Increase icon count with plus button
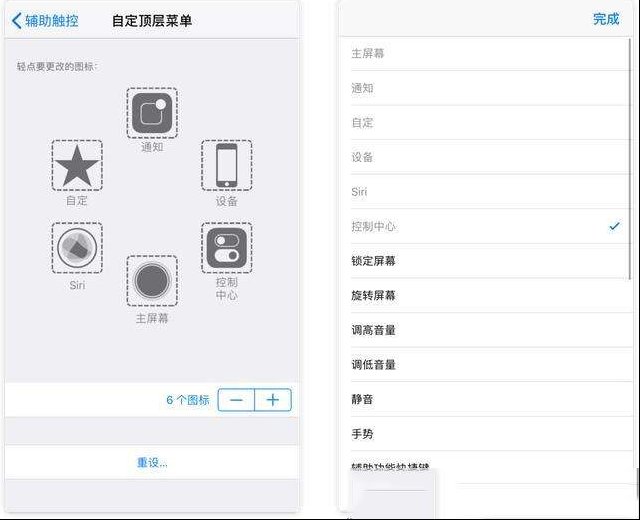 pos(273,400)
